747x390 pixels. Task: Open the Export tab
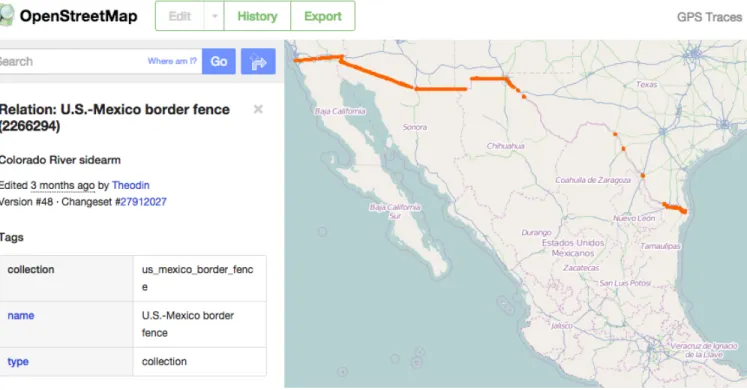point(323,16)
